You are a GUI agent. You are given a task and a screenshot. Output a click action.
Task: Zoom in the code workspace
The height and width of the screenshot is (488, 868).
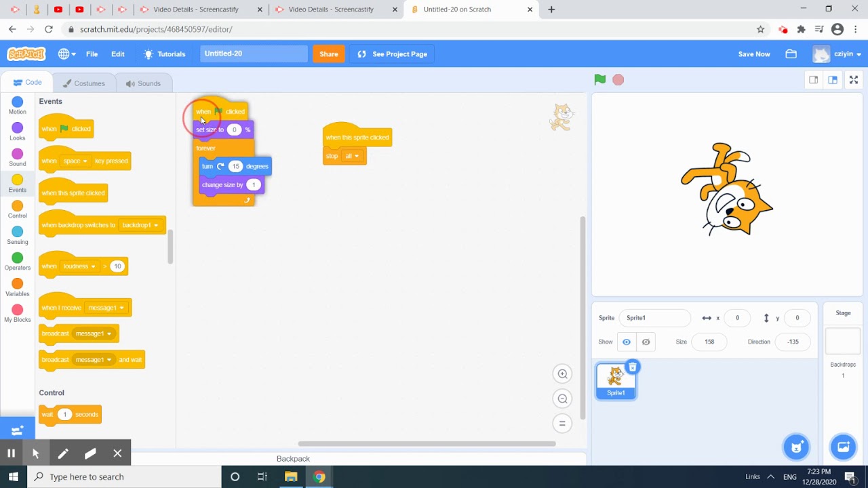click(x=562, y=374)
